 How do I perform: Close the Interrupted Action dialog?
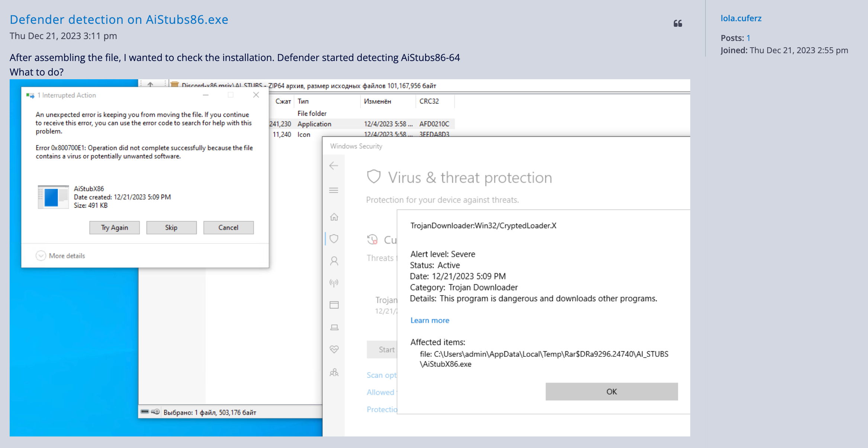pyautogui.click(x=256, y=95)
